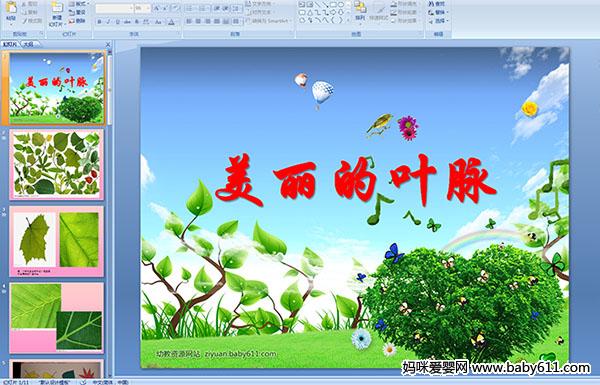Click the Grow Font icon
600x385 pixels.
coord(157,8)
